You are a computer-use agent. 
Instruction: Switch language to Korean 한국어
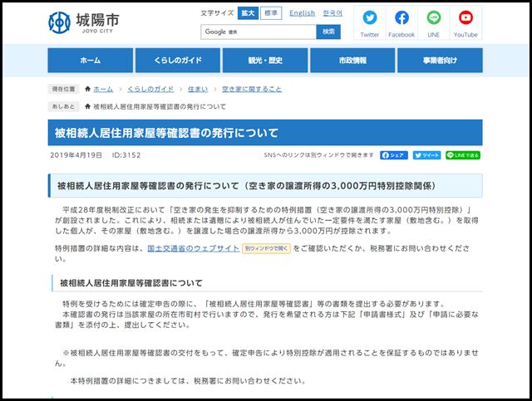[332, 13]
